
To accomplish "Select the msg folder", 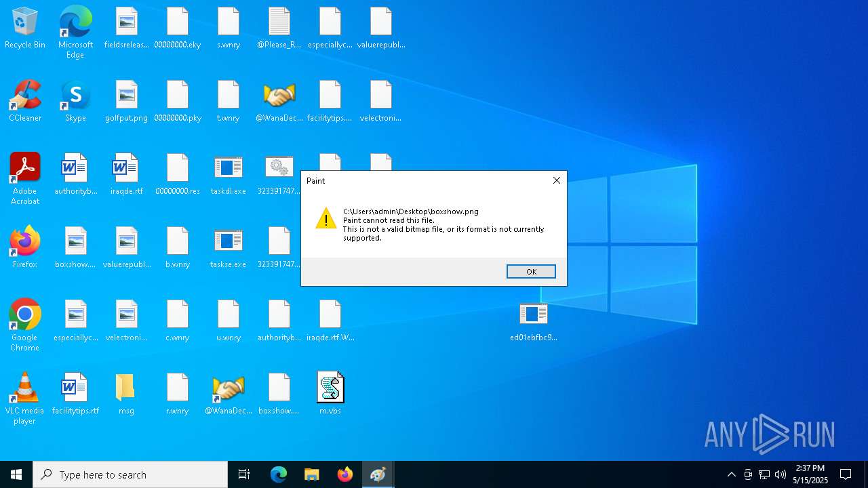I will click(x=127, y=394).
